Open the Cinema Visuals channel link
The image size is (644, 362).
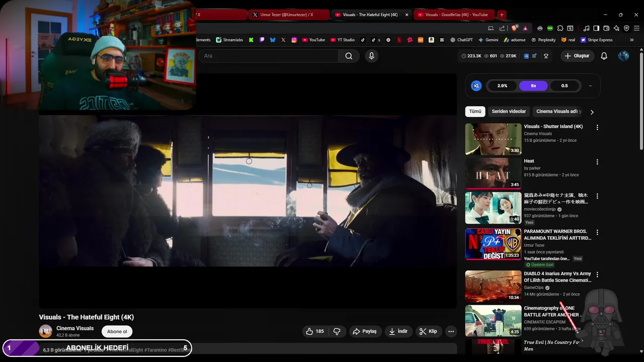(x=75, y=328)
